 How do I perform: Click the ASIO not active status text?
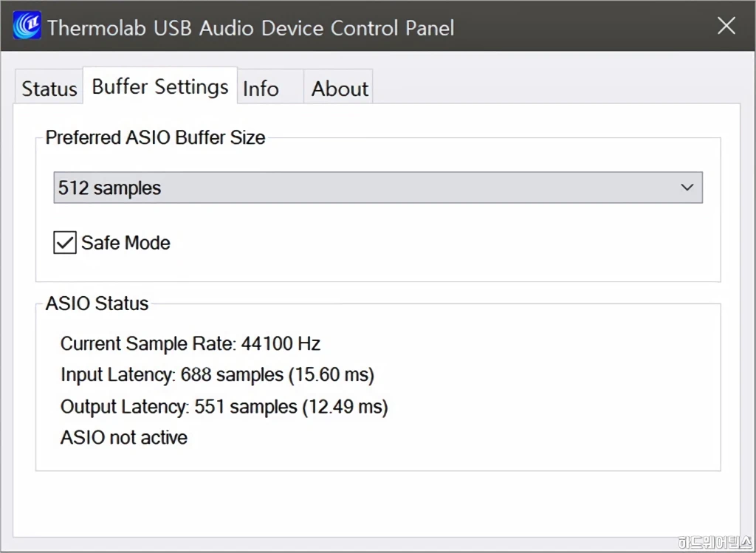click(x=124, y=437)
